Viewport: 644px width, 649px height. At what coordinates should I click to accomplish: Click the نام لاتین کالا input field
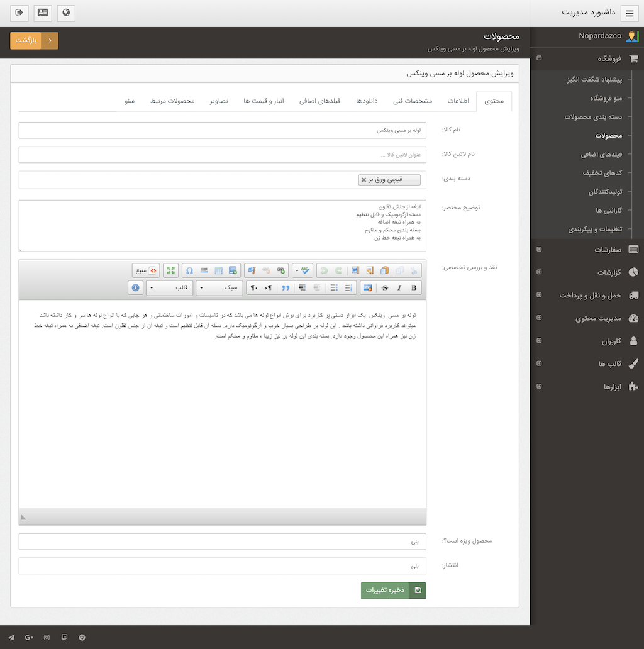click(223, 155)
